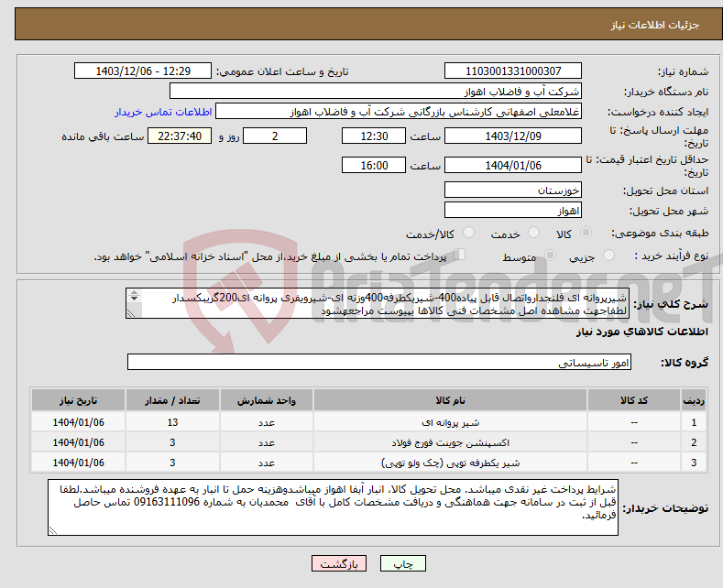
Task: Click the delivery city field اهواز
Action: coord(513,210)
